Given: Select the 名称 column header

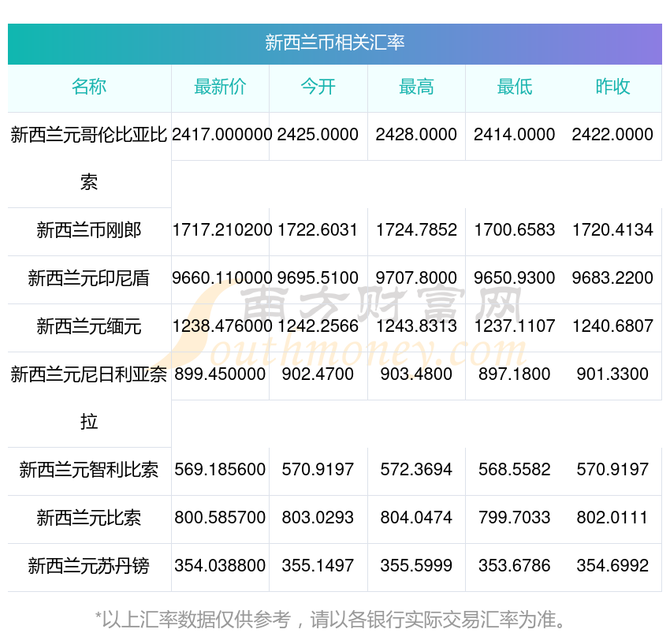Looking at the screenshot, I should click(89, 87).
